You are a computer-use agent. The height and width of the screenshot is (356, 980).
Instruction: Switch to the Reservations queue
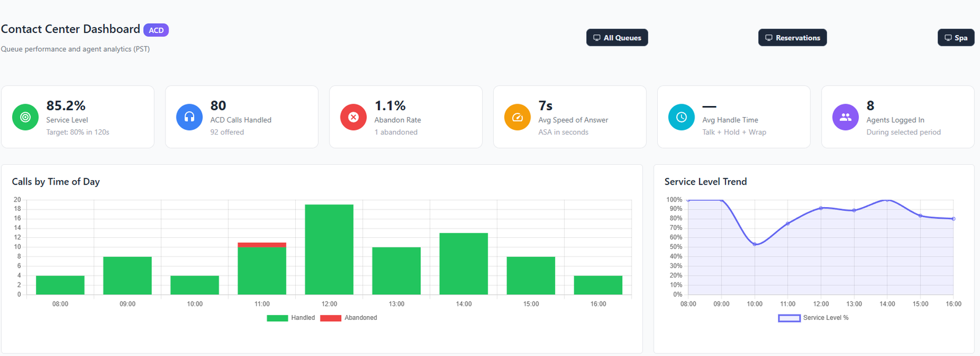792,38
